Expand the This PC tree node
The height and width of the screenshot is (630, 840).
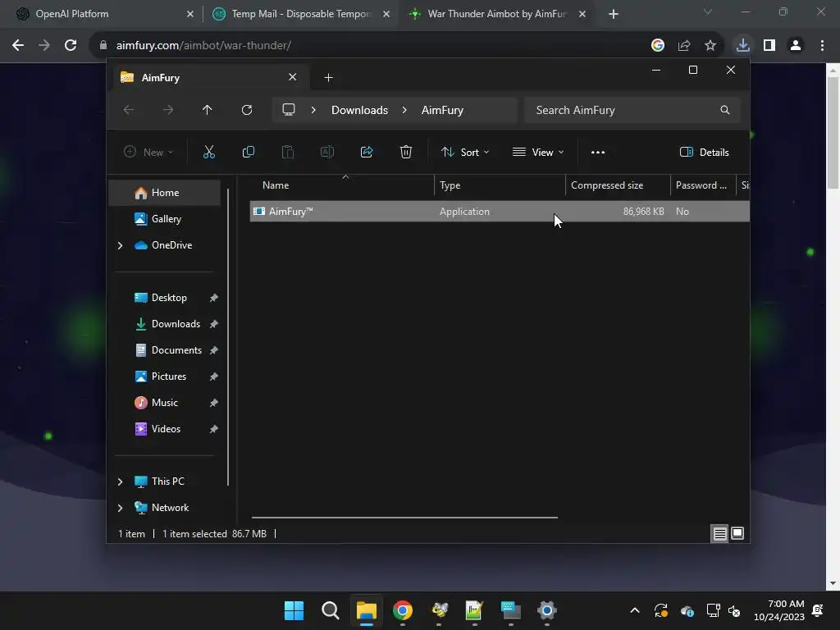(120, 482)
